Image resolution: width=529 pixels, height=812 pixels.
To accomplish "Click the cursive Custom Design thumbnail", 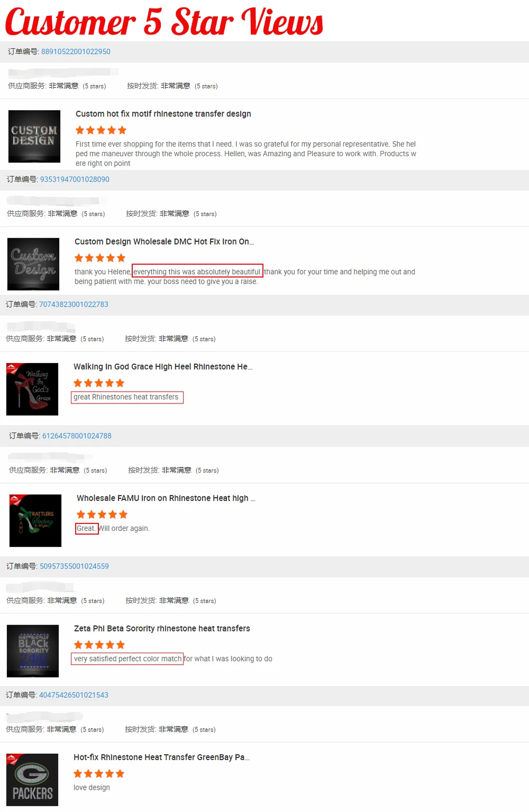I will [33, 264].
